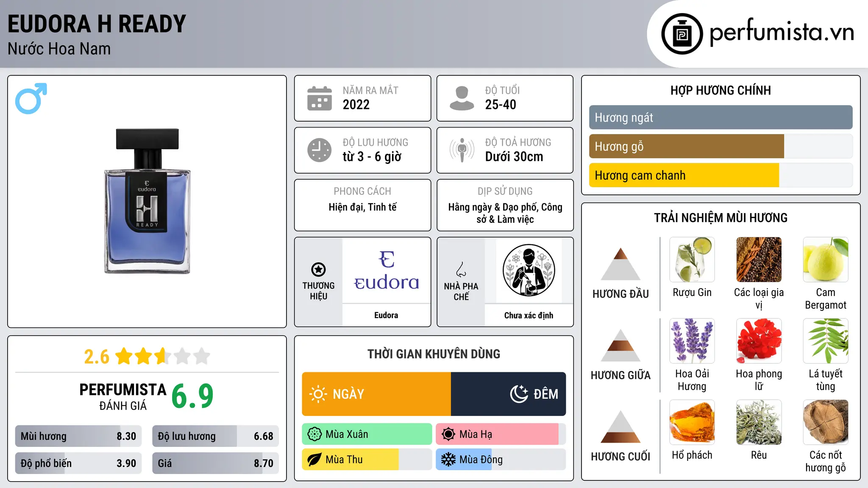
Task: Open the Hổ phách amber image
Action: pos(692,422)
